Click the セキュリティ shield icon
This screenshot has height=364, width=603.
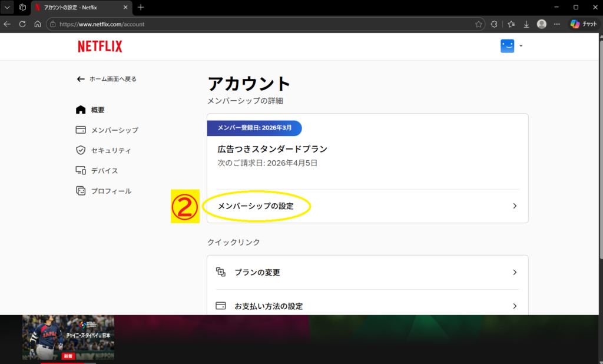[81, 150]
